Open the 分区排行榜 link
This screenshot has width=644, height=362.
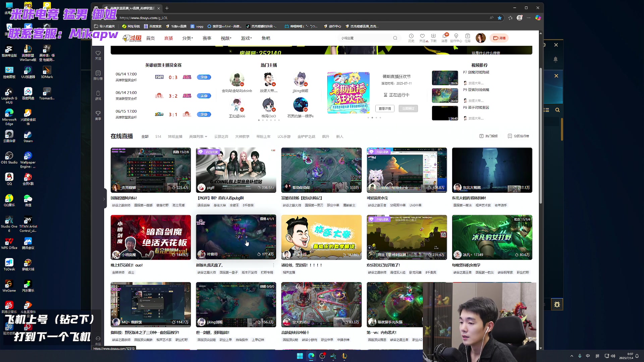(x=518, y=136)
